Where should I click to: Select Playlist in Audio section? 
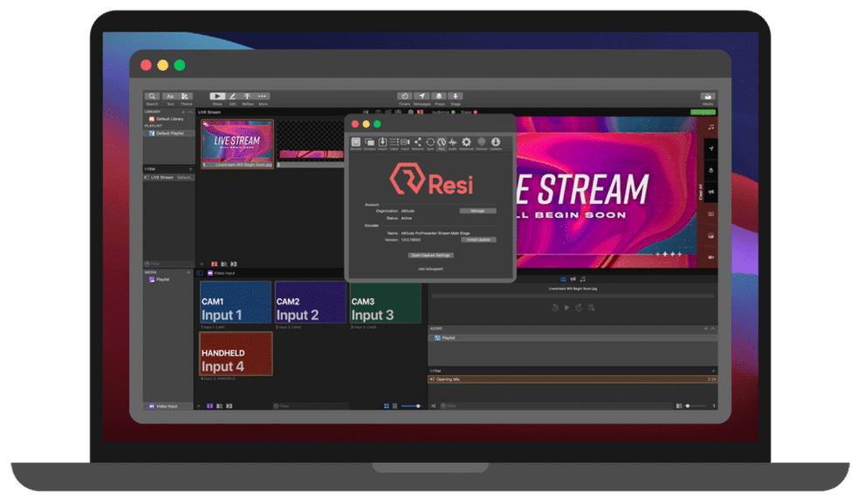[x=573, y=337]
